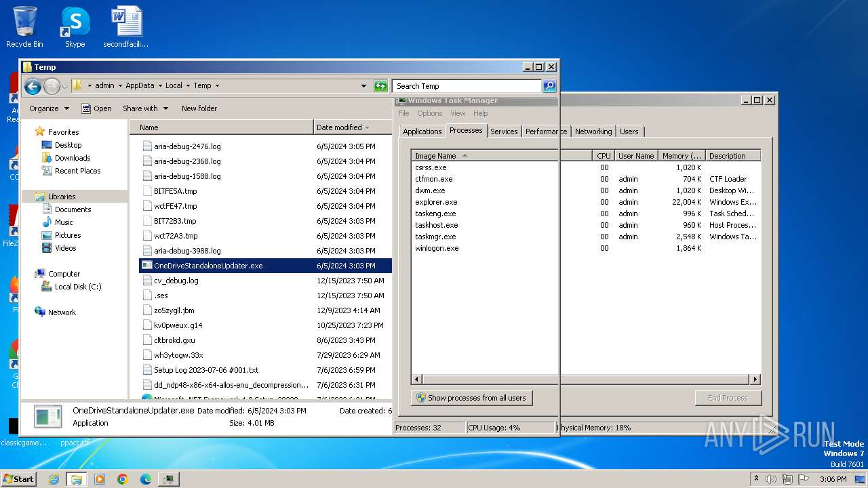Screen dimensions: 868x488
Task: Sort files by Date modified column
Action: tap(353, 127)
